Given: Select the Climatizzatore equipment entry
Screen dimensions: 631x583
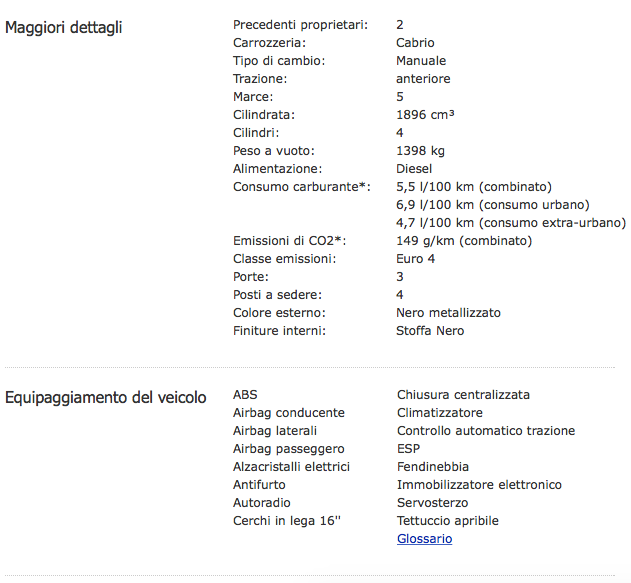Looking at the screenshot, I should [440, 413].
